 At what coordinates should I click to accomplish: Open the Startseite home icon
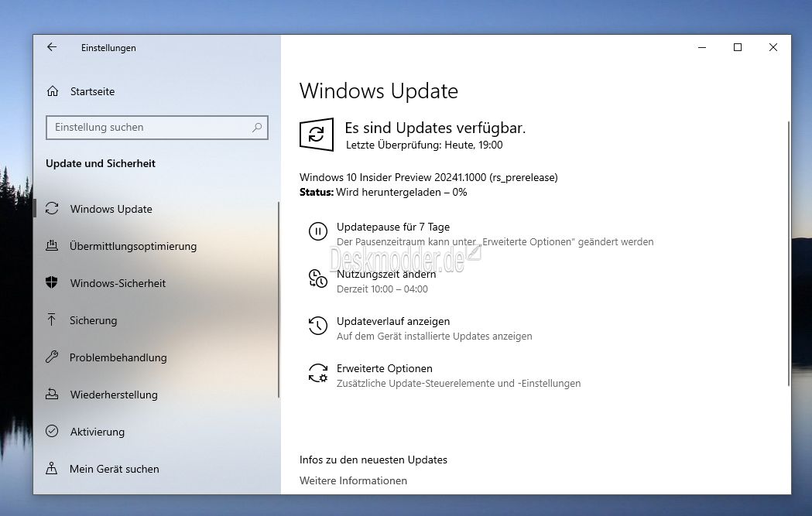click(x=53, y=91)
